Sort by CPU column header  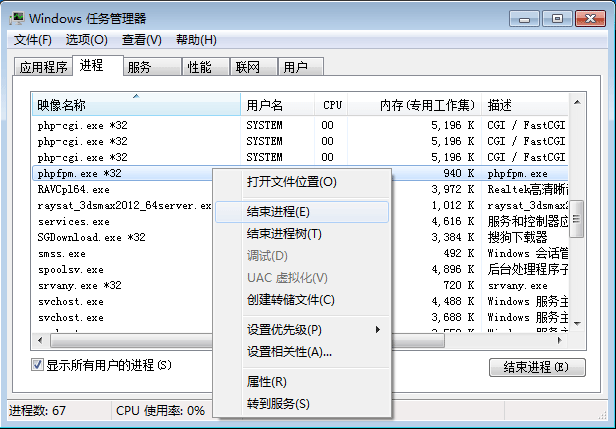[x=331, y=105]
